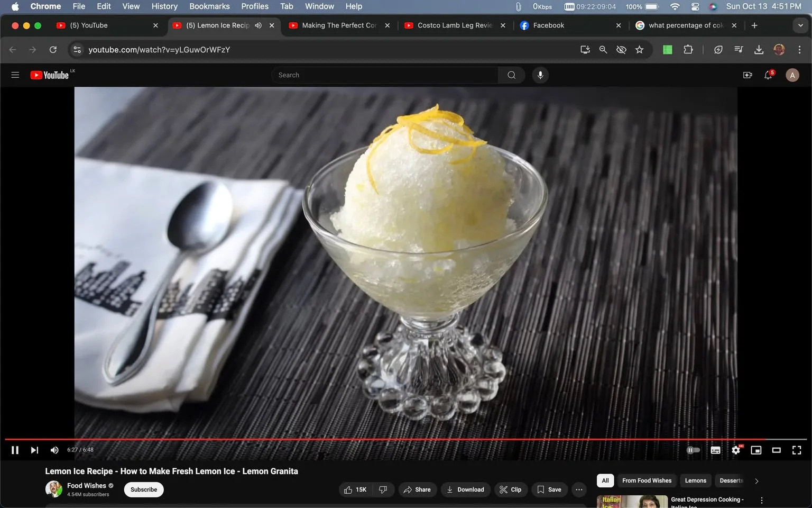This screenshot has width=812, height=508.
Task: Enable miniplayer mode
Action: click(x=756, y=450)
